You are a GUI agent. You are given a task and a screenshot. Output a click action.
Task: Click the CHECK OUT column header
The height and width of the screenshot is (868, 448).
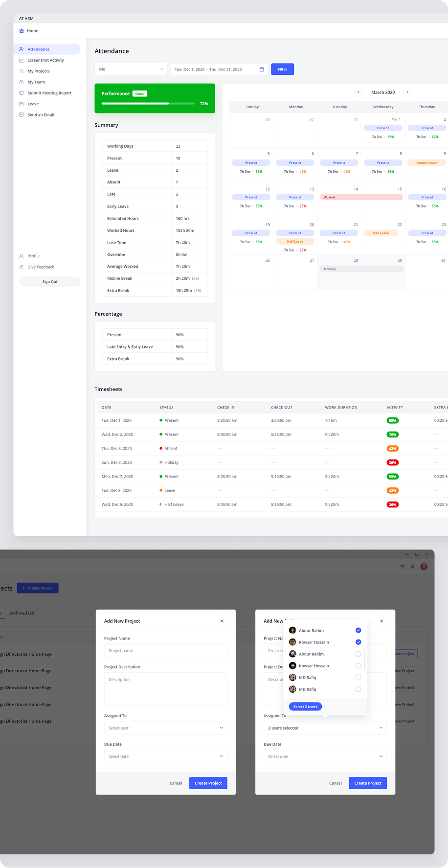tap(282, 408)
